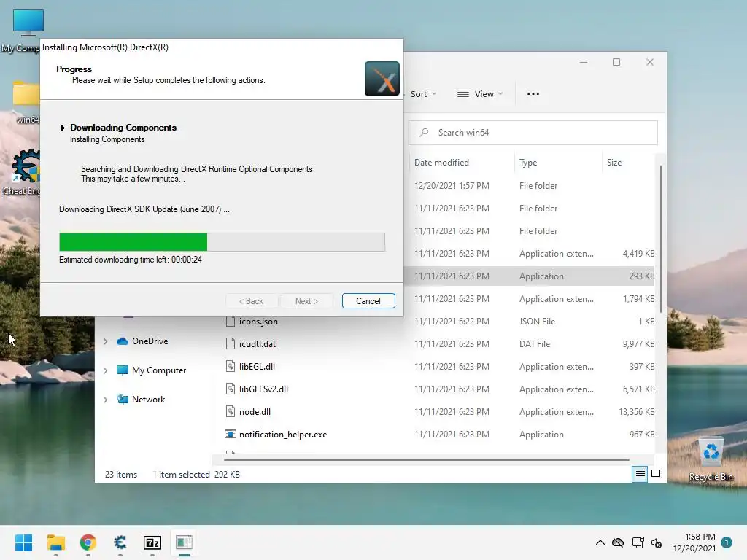Open File Explorer from the taskbar
Viewport: 747px width, 560px height.
click(x=55, y=542)
